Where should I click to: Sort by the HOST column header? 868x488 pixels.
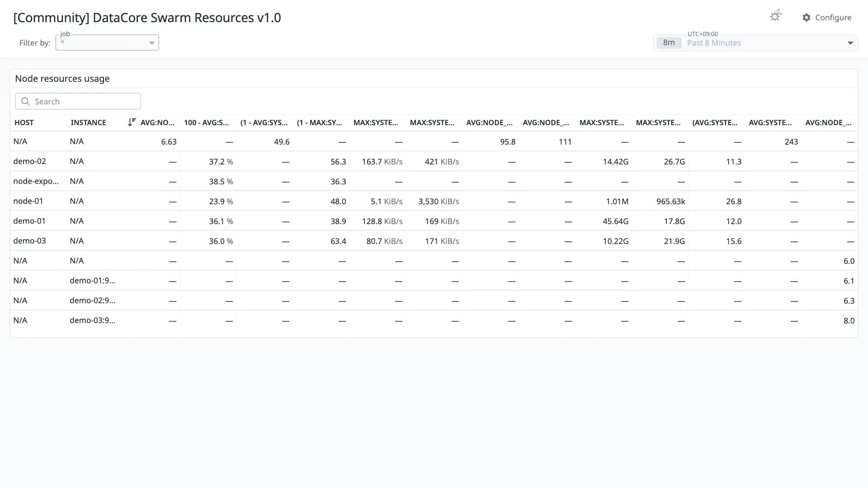tap(24, 122)
